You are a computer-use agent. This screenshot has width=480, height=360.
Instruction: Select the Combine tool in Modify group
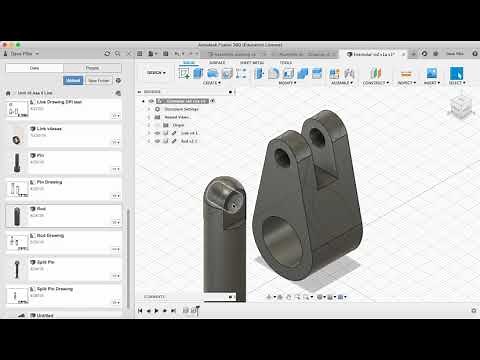302,73
